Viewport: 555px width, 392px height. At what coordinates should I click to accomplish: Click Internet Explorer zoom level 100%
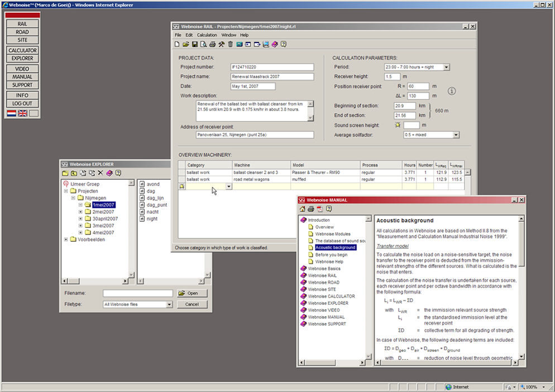pyautogui.click(x=531, y=387)
